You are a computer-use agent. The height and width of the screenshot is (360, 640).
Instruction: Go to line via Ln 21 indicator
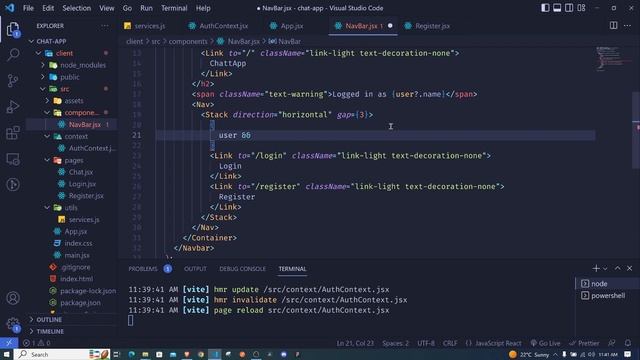click(355, 343)
